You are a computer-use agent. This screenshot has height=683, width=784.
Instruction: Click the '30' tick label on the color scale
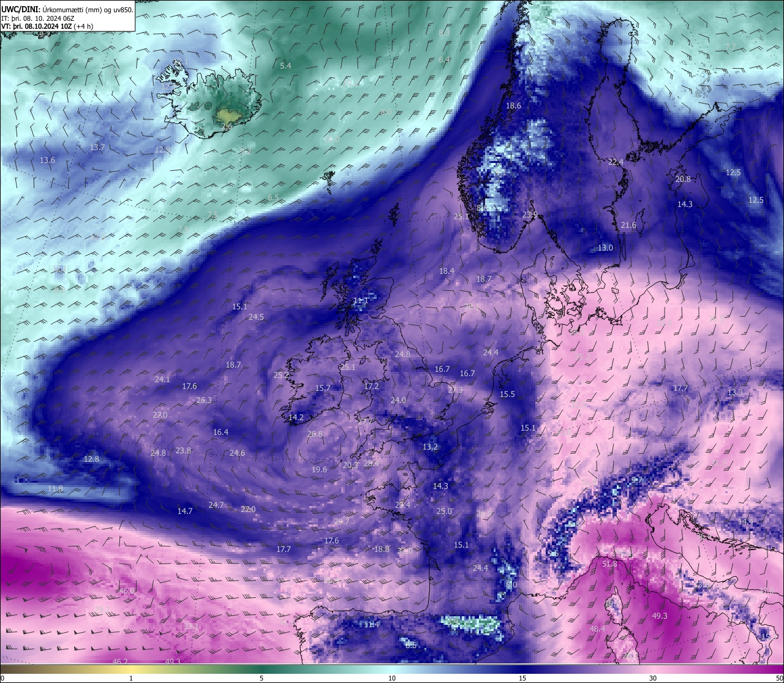tap(653, 678)
